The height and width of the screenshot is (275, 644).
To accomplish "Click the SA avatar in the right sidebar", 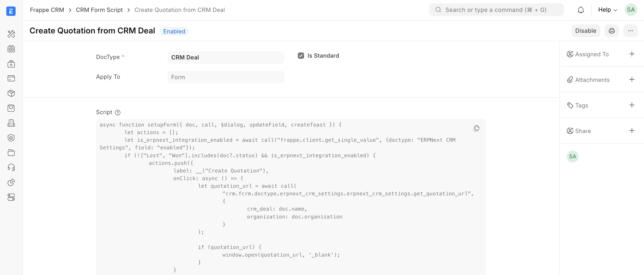I will [573, 157].
